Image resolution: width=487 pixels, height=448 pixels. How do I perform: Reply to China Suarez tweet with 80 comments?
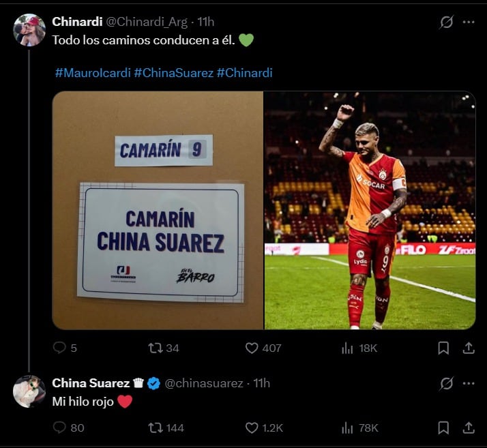[59, 428]
